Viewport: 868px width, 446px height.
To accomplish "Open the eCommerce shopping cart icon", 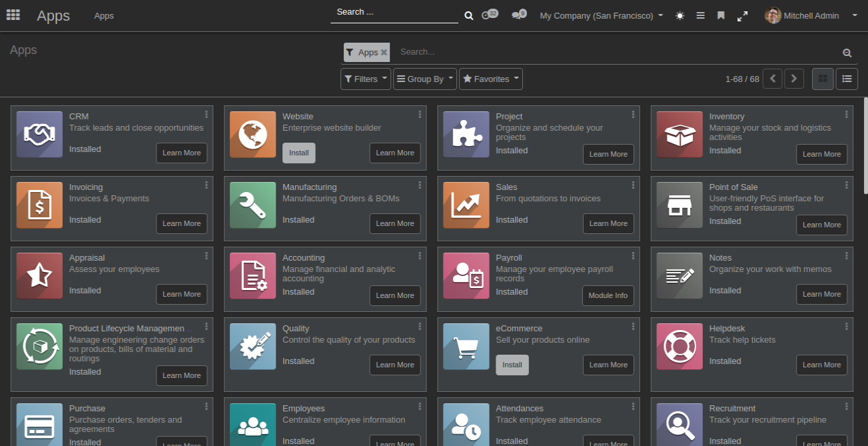I will (x=466, y=347).
